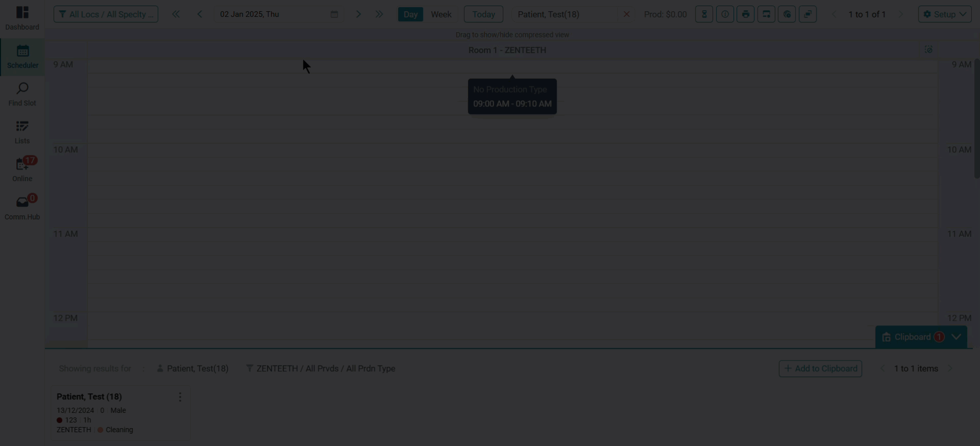The width and height of the screenshot is (980, 446).
Task: Jump back with double-left arrows
Action: pyautogui.click(x=176, y=14)
